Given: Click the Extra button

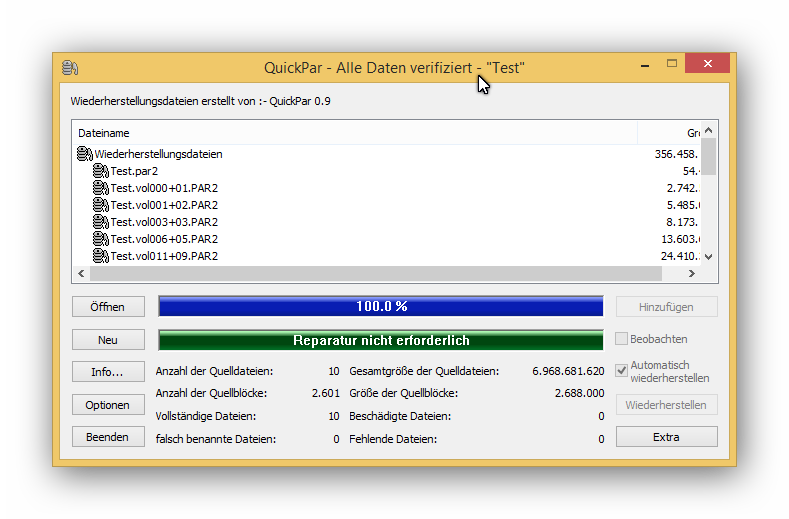Looking at the screenshot, I should (x=667, y=436).
